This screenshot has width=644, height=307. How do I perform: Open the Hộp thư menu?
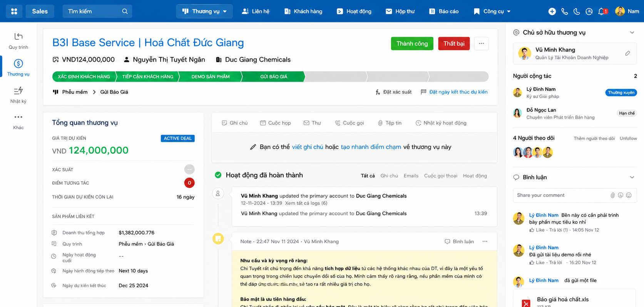tap(400, 11)
